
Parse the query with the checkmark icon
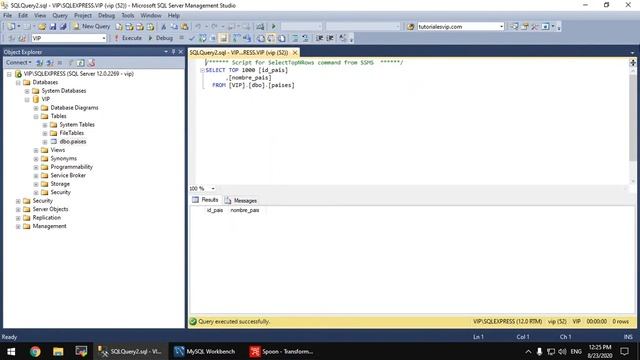click(192, 38)
